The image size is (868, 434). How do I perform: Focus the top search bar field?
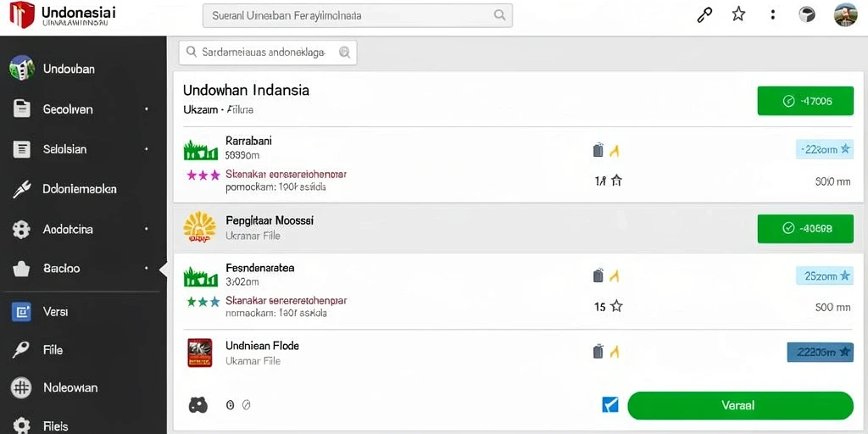pos(358,15)
